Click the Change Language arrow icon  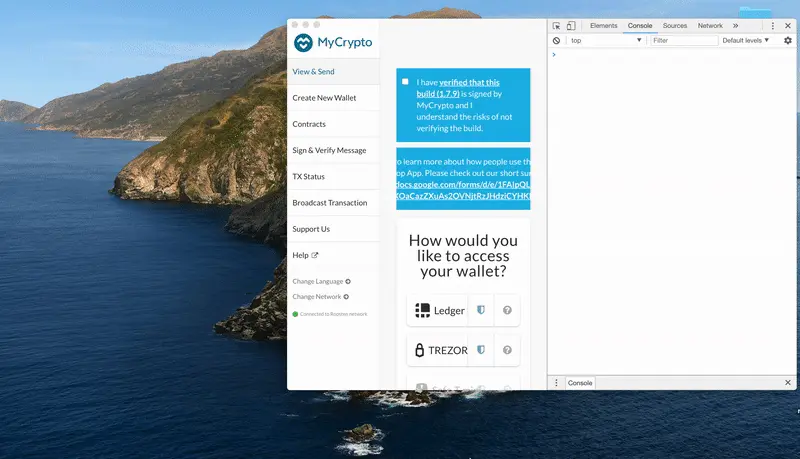(348, 282)
